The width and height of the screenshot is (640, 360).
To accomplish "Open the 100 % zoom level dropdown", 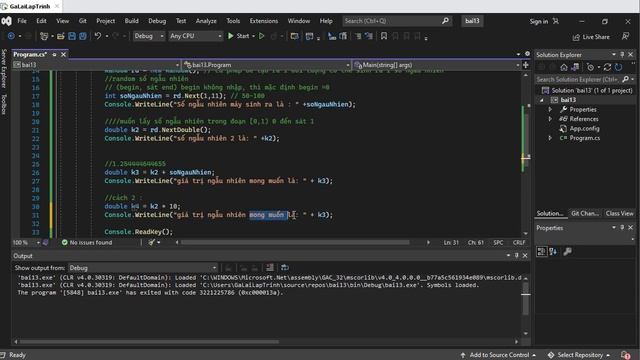I will [26, 242].
